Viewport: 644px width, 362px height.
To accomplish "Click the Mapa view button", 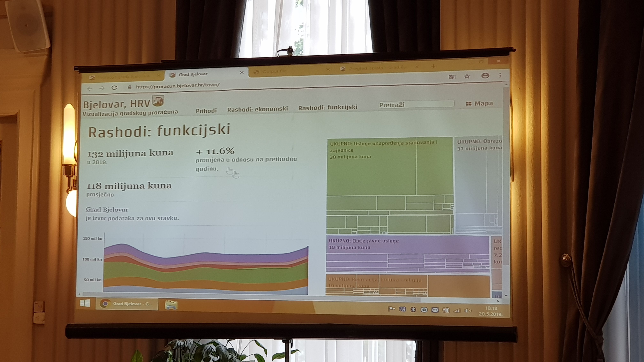I will coord(479,103).
